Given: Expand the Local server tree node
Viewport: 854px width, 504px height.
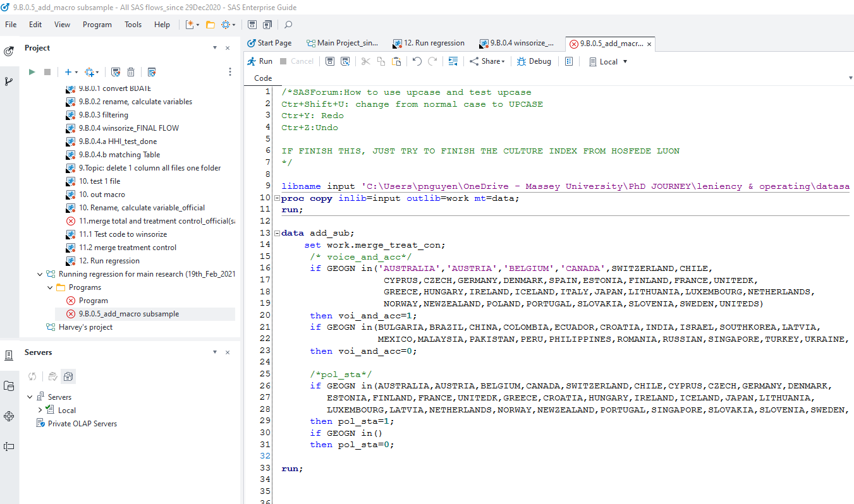Looking at the screenshot, I should click(x=40, y=410).
